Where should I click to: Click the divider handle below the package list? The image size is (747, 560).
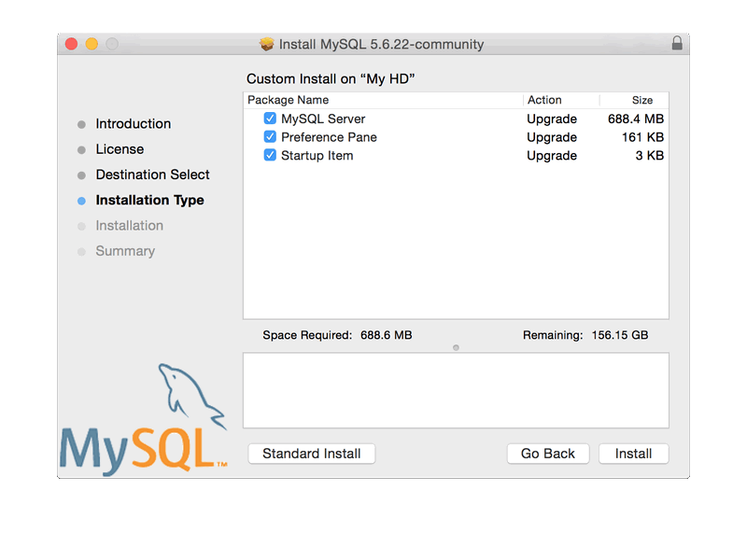point(456,346)
